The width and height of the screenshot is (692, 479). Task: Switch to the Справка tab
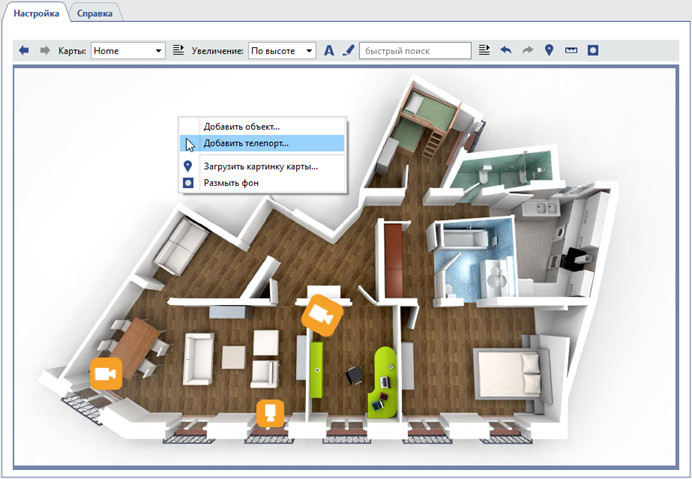point(95,13)
